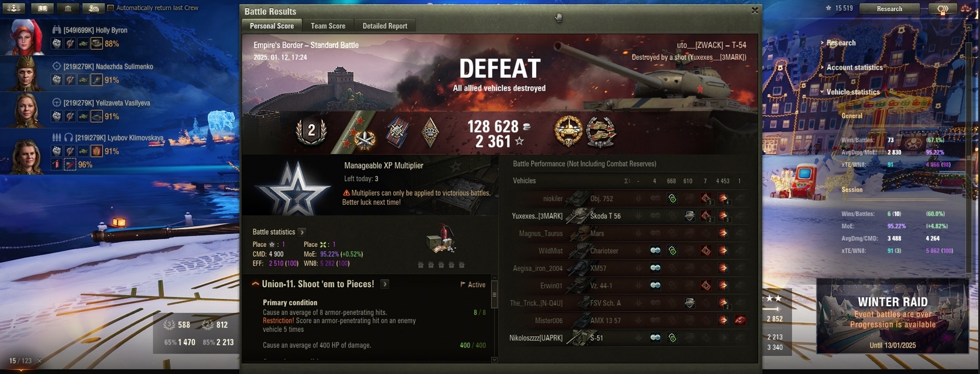The image size is (980, 374).
Task: Click the ammo crate and extinguisher reward icon
Action: [x=441, y=239]
